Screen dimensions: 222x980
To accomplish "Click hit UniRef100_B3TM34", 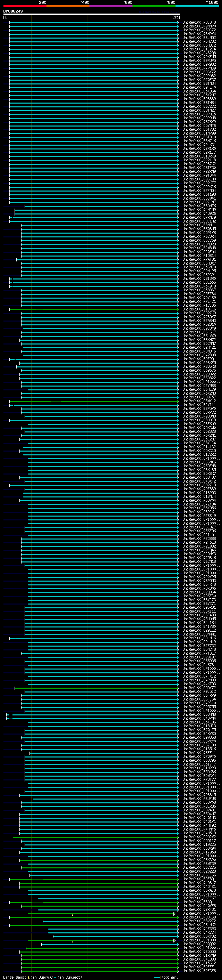I will click(x=199, y=83).
